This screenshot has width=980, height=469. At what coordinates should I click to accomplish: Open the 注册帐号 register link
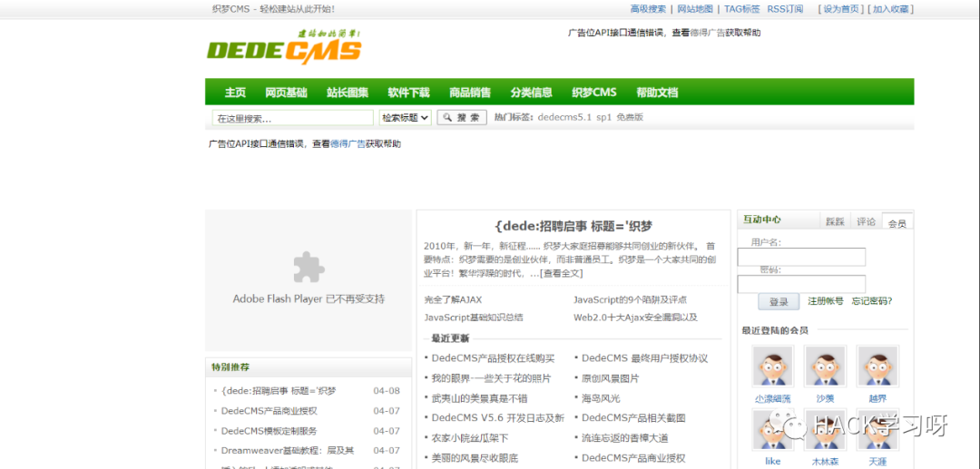coord(826,301)
